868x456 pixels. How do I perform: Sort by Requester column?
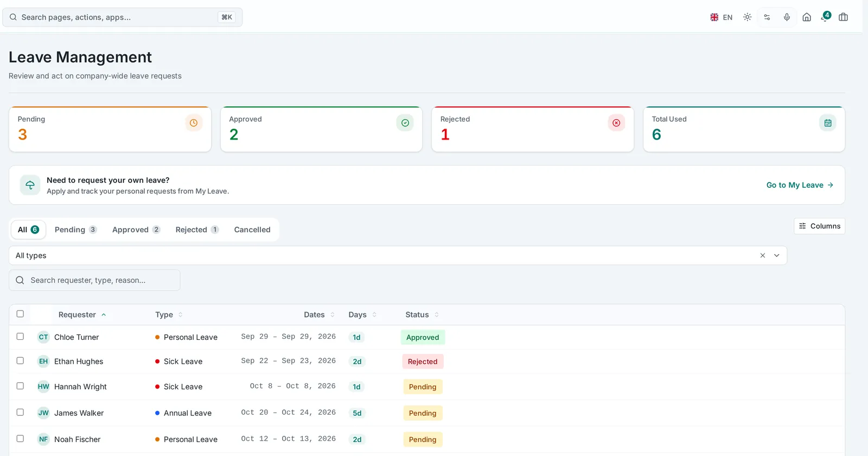82,315
